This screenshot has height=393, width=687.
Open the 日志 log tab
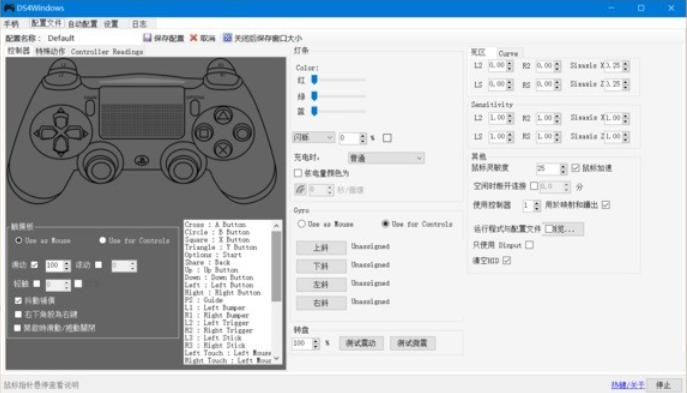pos(139,24)
